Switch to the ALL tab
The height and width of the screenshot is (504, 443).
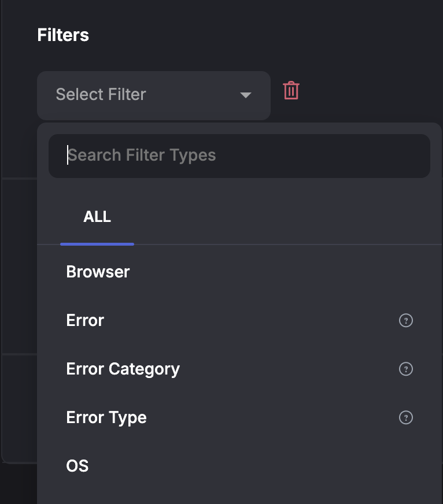[97, 217]
